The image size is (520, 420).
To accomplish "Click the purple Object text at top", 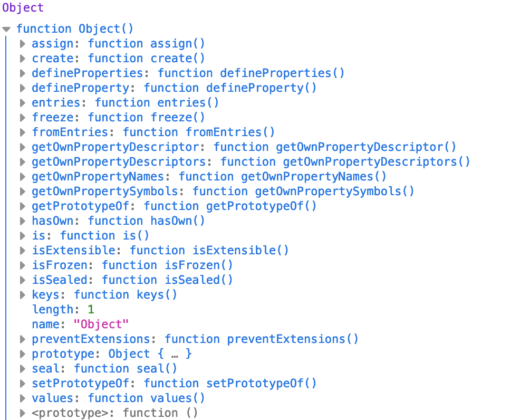I will pos(23,7).
